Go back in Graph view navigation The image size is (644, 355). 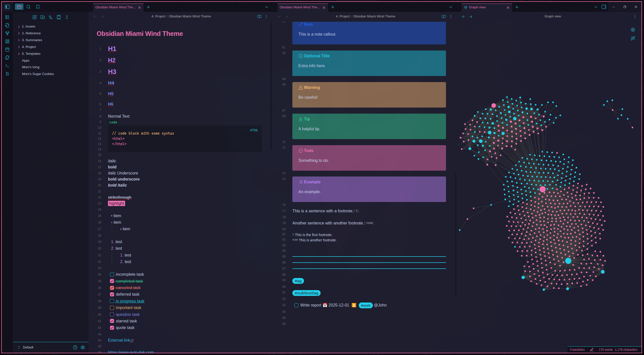pos(464,17)
